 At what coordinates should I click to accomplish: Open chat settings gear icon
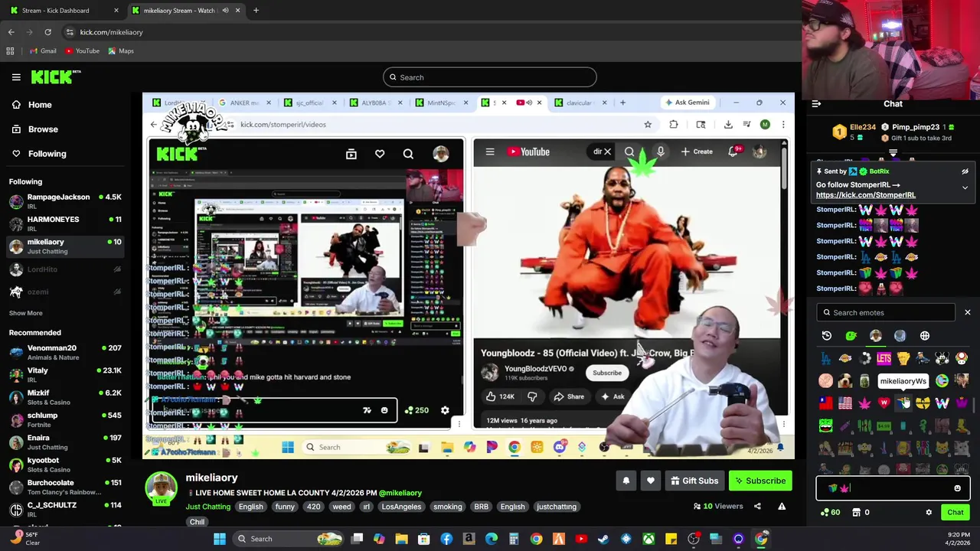[x=929, y=513]
